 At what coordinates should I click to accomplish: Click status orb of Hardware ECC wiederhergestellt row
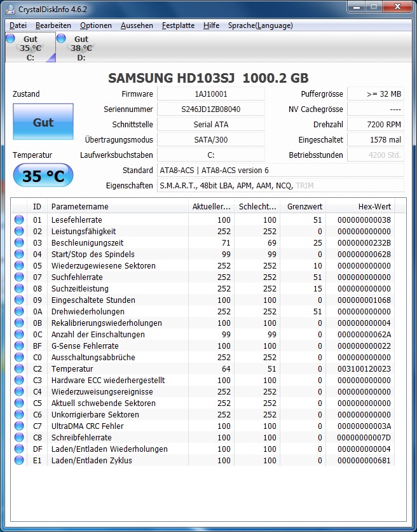pyautogui.click(x=19, y=380)
